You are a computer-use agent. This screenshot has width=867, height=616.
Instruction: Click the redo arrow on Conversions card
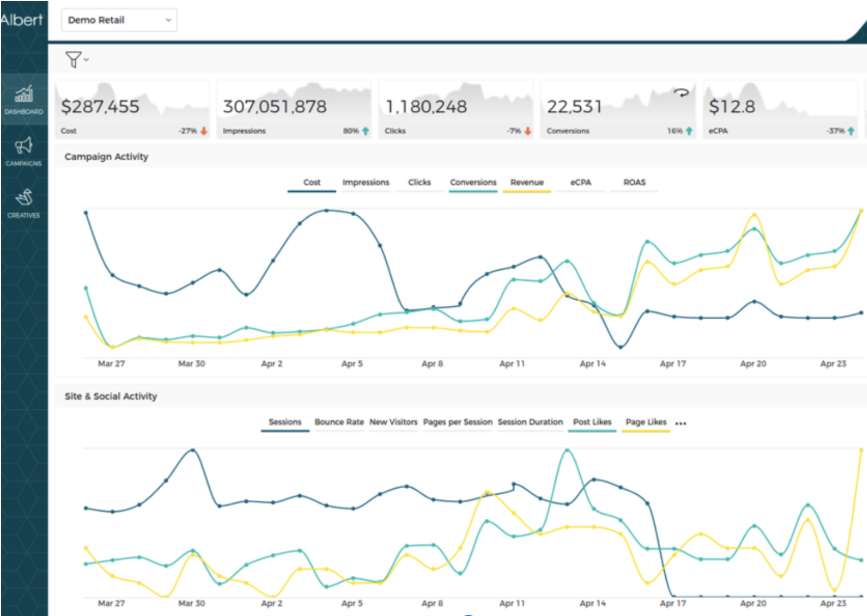click(x=681, y=93)
